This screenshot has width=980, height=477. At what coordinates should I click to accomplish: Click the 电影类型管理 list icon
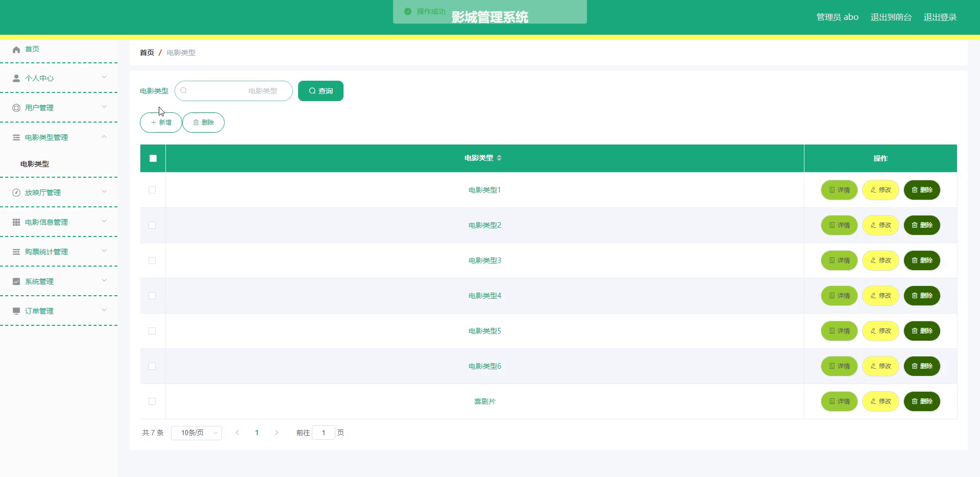click(x=16, y=137)
